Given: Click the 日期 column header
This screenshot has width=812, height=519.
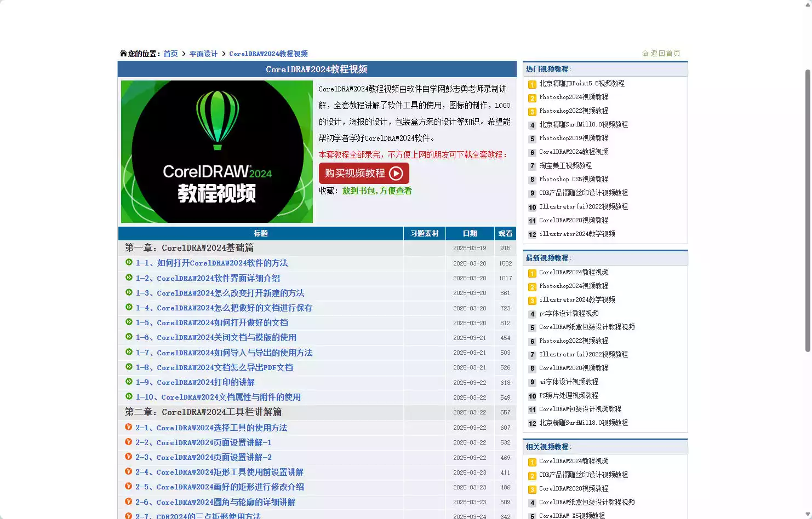Looking at the screenshot, I should click(470, 233).
